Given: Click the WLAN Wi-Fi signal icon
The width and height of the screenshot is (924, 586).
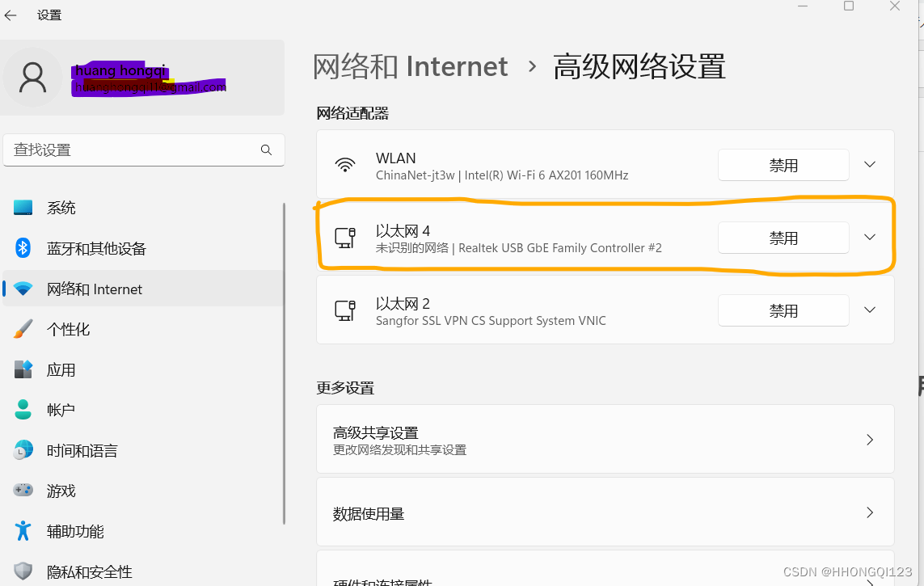Looking at the screenshot, I should (346, 165).
